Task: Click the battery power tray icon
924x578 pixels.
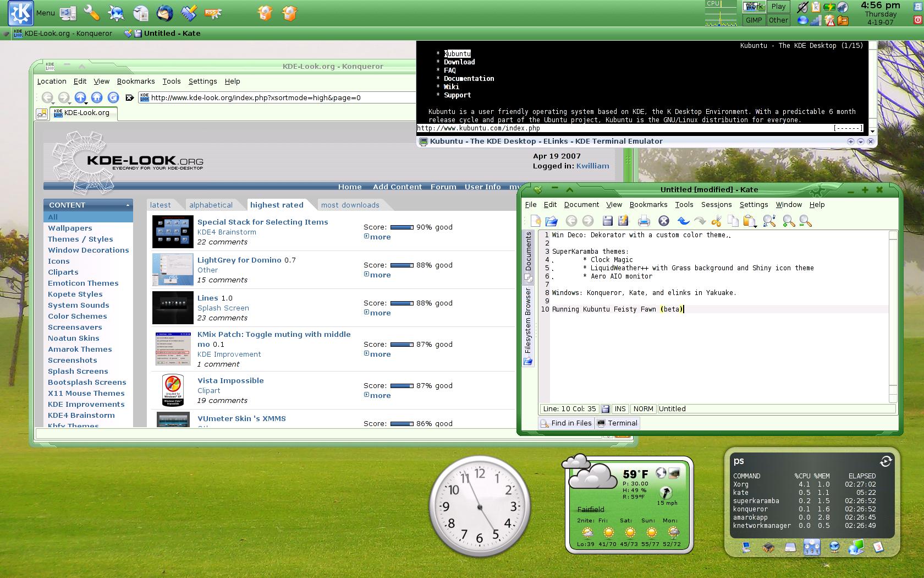Action: coord(829,7)
